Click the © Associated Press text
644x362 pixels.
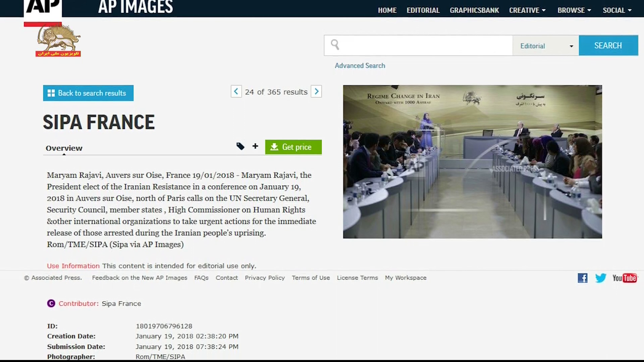[53, 278]
